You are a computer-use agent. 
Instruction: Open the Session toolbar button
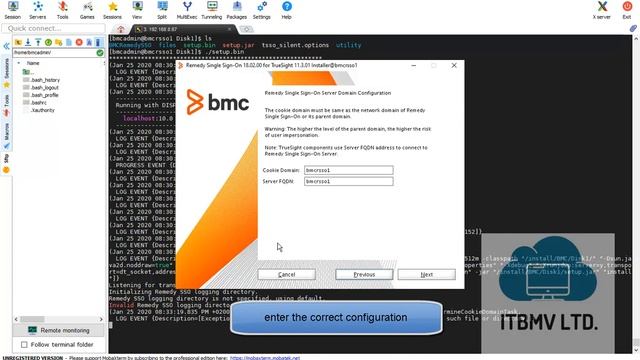(13, 10)
